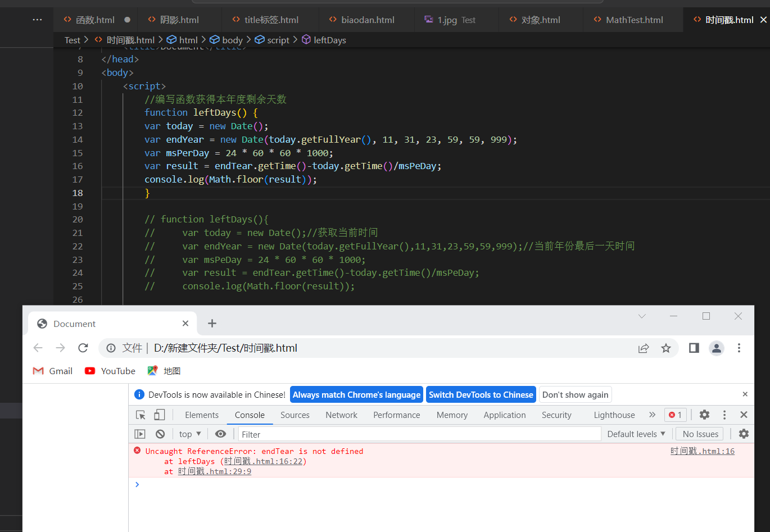Toggle the Chrome side panel
Viewport: 770px width, 532px height.
pyautogui.click(x=694, y=348)
